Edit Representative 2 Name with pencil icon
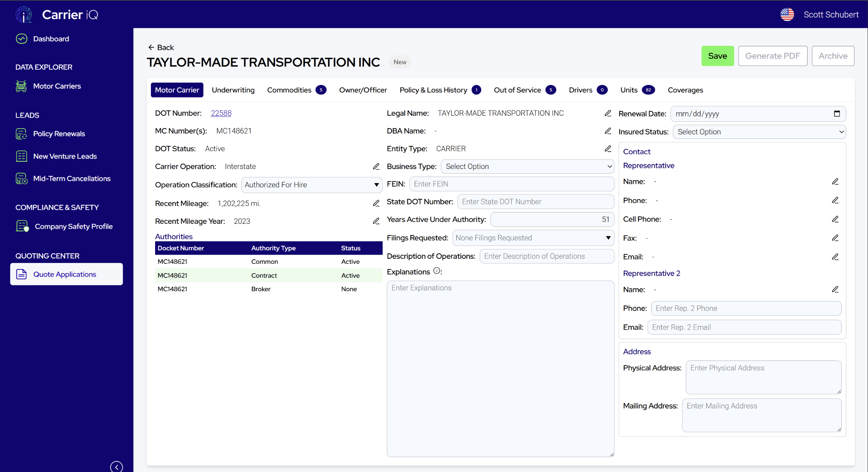The width and height of the screenshot is (868, 472). [835, 290]
